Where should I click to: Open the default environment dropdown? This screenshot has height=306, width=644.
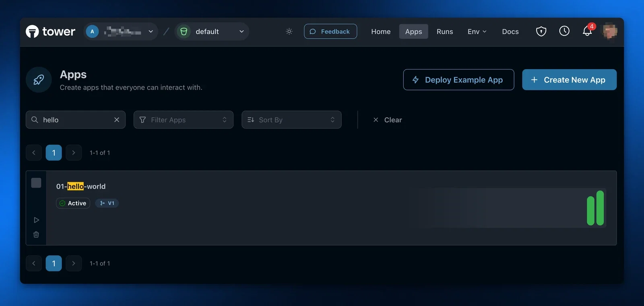coord(212,31)
